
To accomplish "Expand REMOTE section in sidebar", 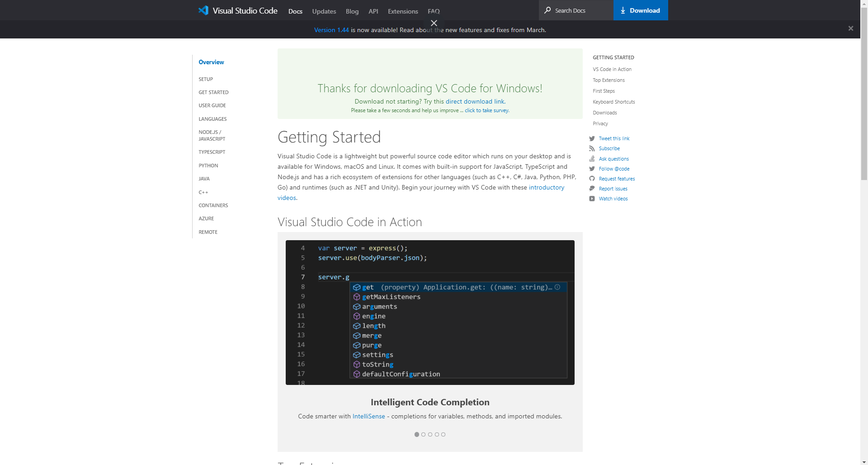I will (x=208, y=232).
